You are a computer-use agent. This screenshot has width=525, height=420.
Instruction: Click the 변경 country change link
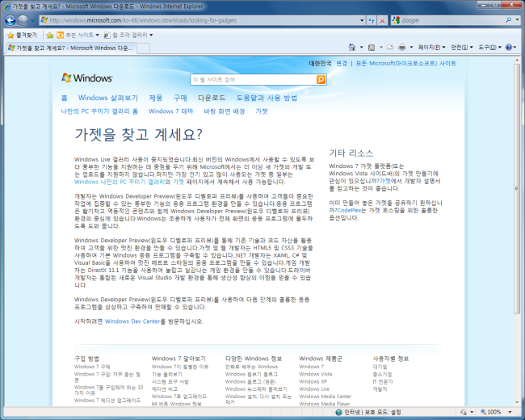pyautogui.click(x=342, y=63)
